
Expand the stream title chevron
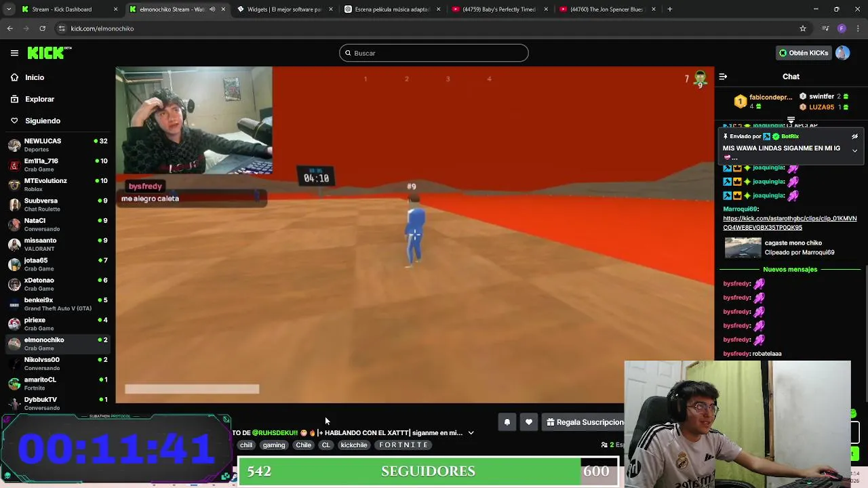[x=471, y=433]
